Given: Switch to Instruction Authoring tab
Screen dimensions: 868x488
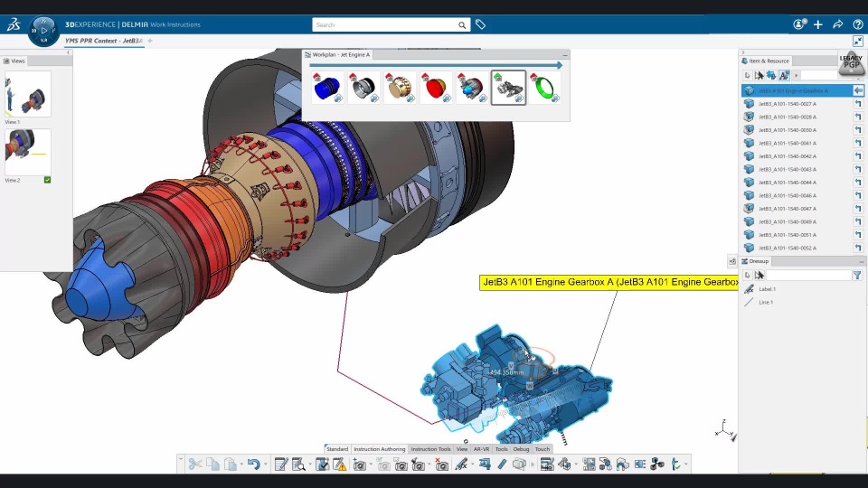Looking at the screenshot, I should click(x=379, y=449).
